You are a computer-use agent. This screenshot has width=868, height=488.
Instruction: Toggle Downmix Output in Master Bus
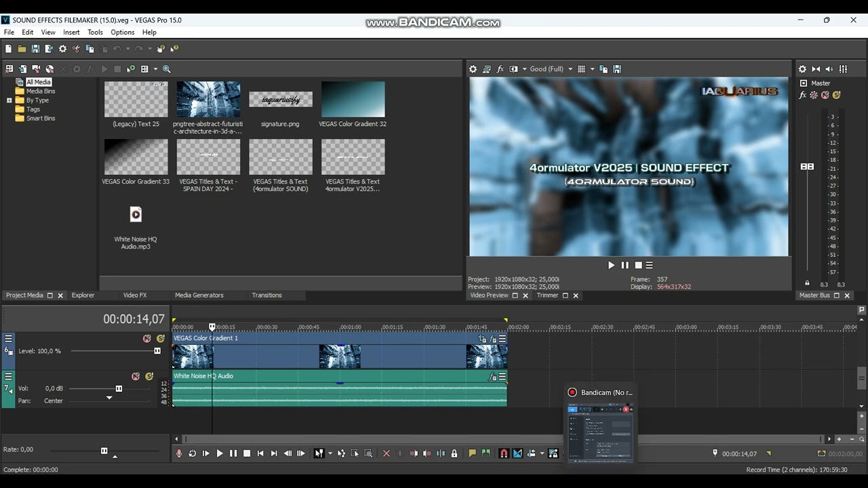(x=816, y=69)
